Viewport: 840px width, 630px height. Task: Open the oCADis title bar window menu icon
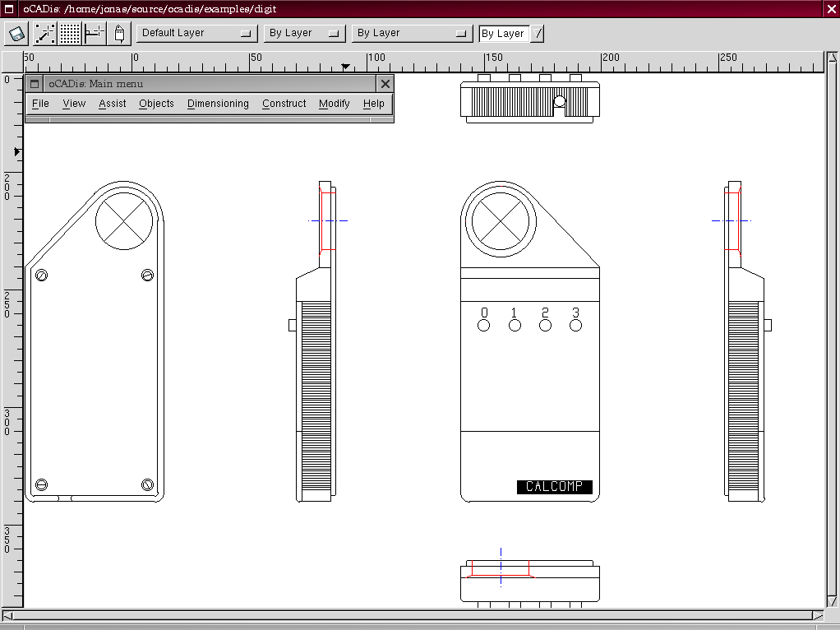coord(9,9)
